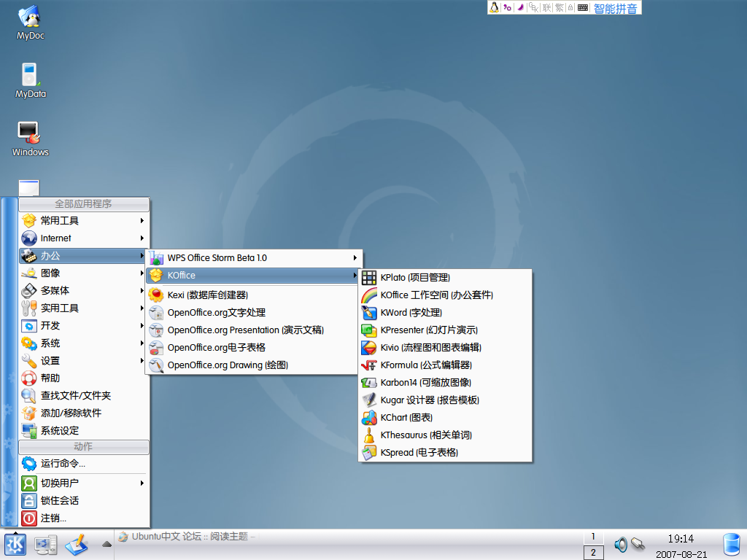Click the penguin icon in input bar
This screenshot has width=747, height=560.
pyautogui.click(x=495, y=7)
